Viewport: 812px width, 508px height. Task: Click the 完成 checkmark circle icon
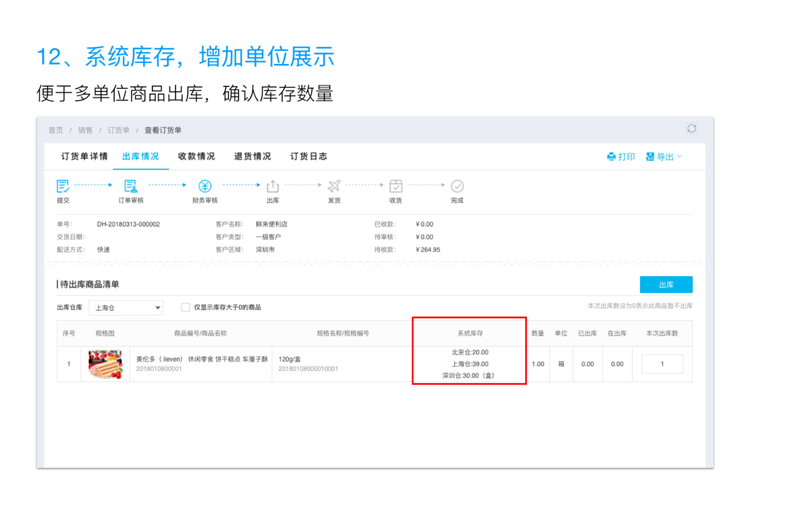tap(457, 186)
